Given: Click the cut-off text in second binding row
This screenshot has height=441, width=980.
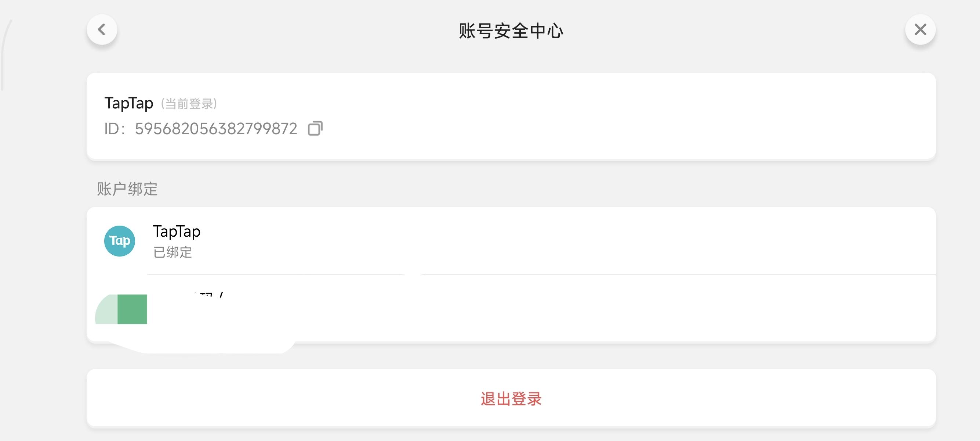Looking at the screenshot, I should pos(208,294).
